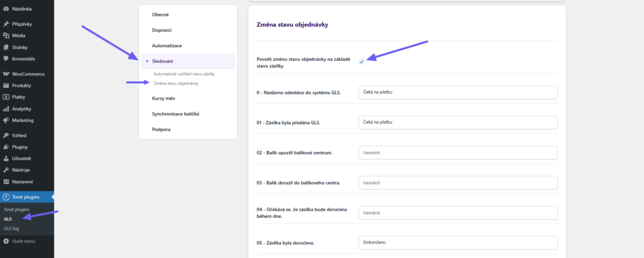Click the Nástěnka dashboard icon
The image size is (644, 258).
click(6, 9)
